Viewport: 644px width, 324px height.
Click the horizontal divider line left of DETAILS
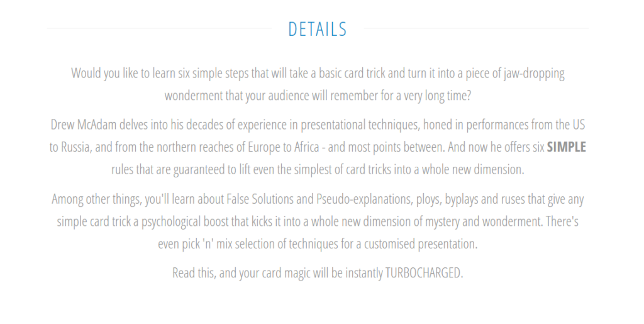click(x=159, y=28)
